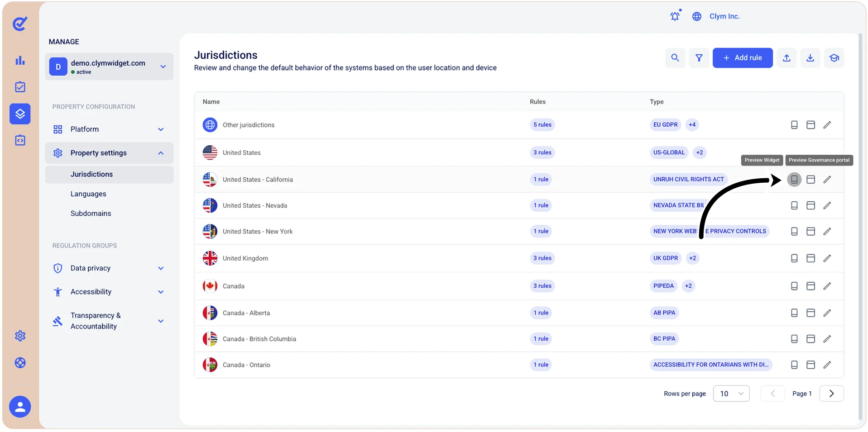Open the bar chart analytics sidebar icon
This screenshot has width=868, height=432.
[x=20, y=60]
